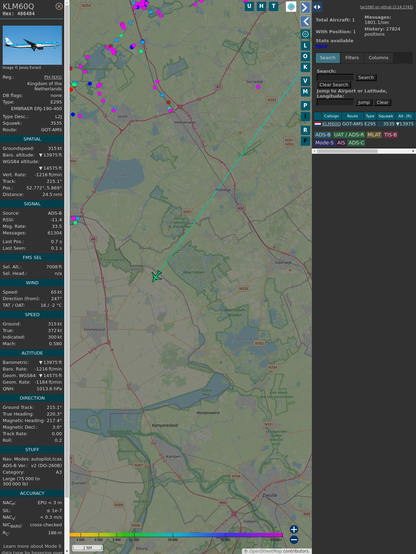Click the ADS-C legend label
Viewport: 416px width, 554px height.
pyautogui.click(x=356, y=143)
